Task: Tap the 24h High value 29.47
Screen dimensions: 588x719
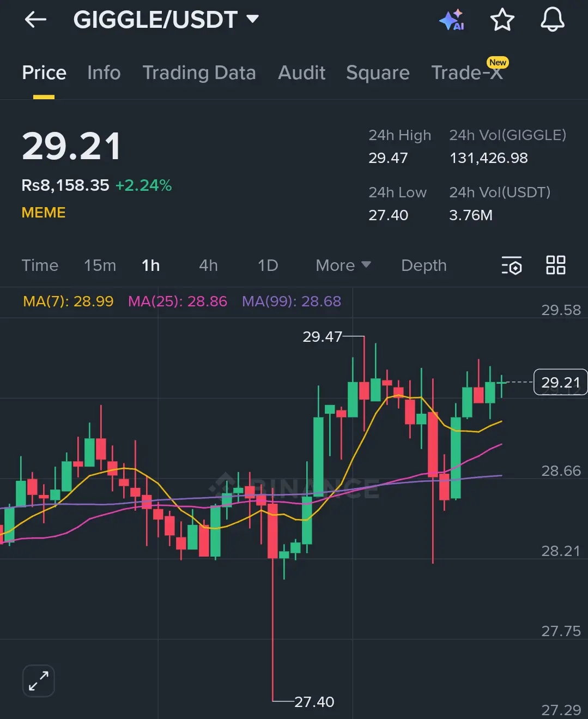Action: pos(388,158)
